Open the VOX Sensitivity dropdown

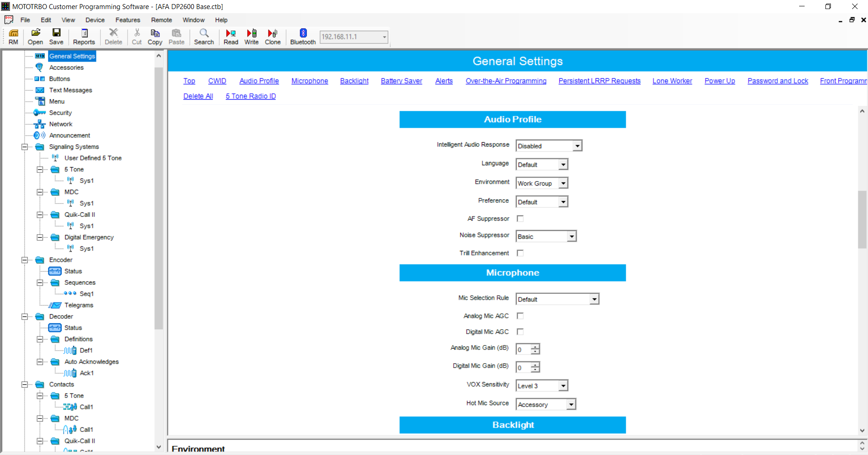click(563, 386)
